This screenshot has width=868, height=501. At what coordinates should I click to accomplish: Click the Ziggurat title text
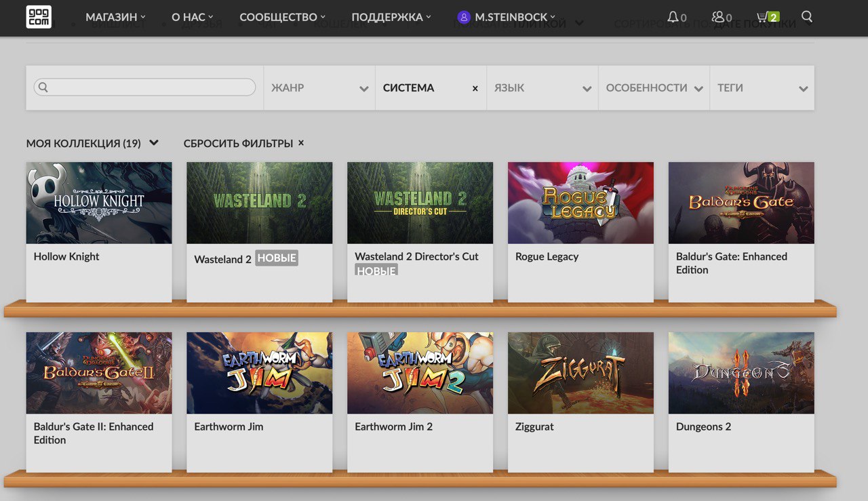coord(535,426)
